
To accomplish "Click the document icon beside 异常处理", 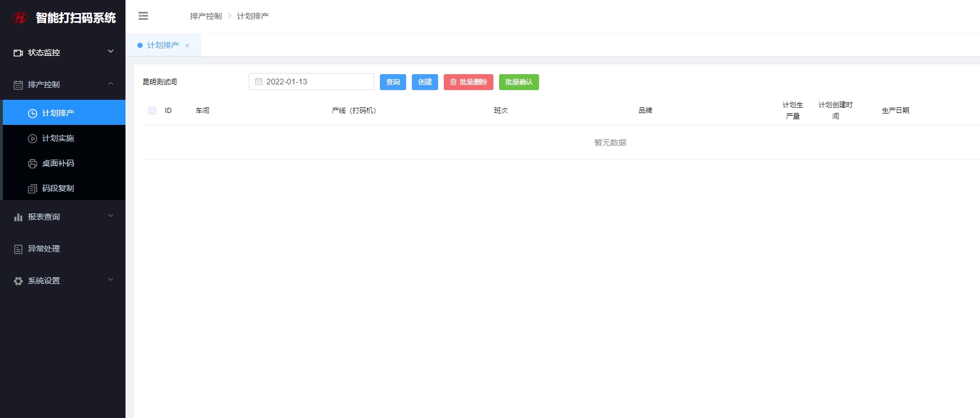I will [18, 249].
